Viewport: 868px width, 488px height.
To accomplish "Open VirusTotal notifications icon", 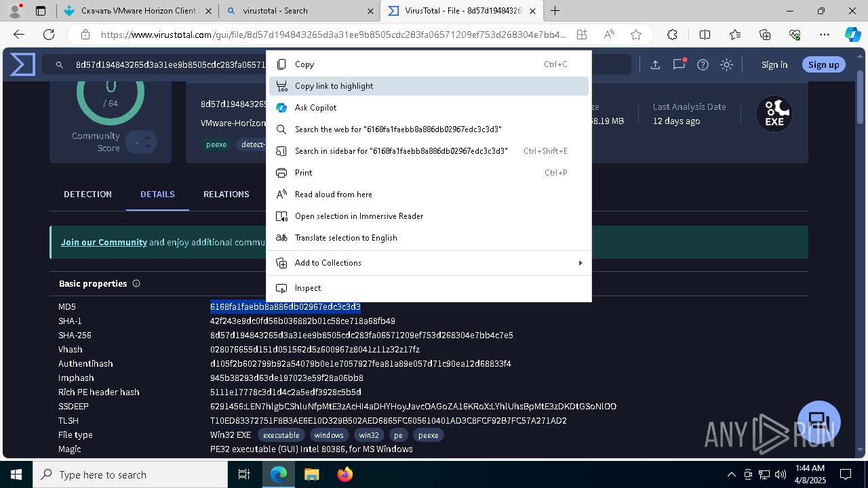I will click(679, 64).
